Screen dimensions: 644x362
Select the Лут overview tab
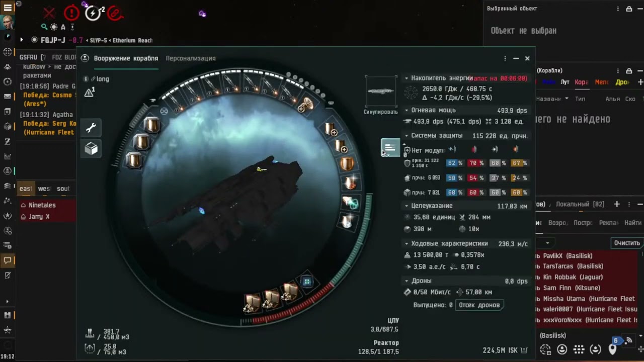pos(565,82)
